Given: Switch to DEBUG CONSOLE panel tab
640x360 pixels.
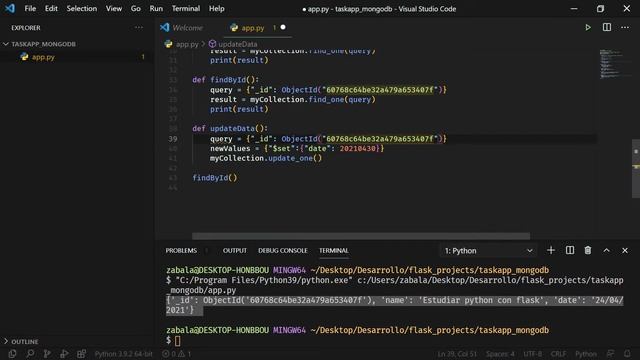Looking at the screenshot, I should [282, 251].
